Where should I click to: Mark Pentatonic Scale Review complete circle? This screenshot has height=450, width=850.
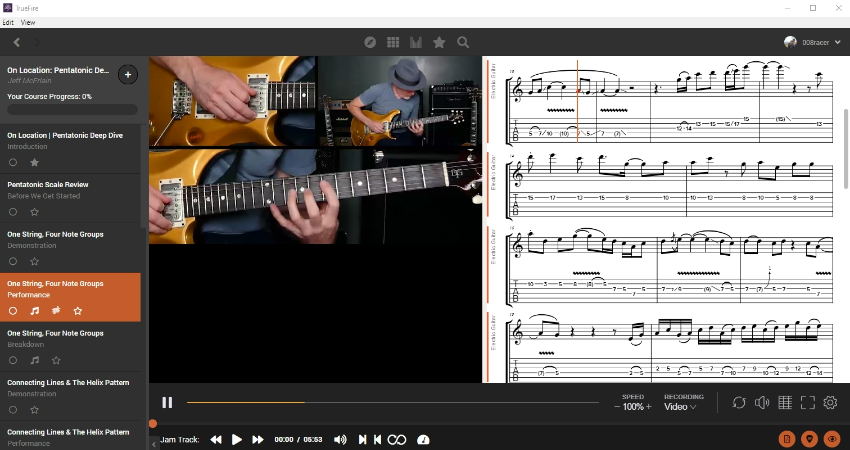click(x=13, y=212)
